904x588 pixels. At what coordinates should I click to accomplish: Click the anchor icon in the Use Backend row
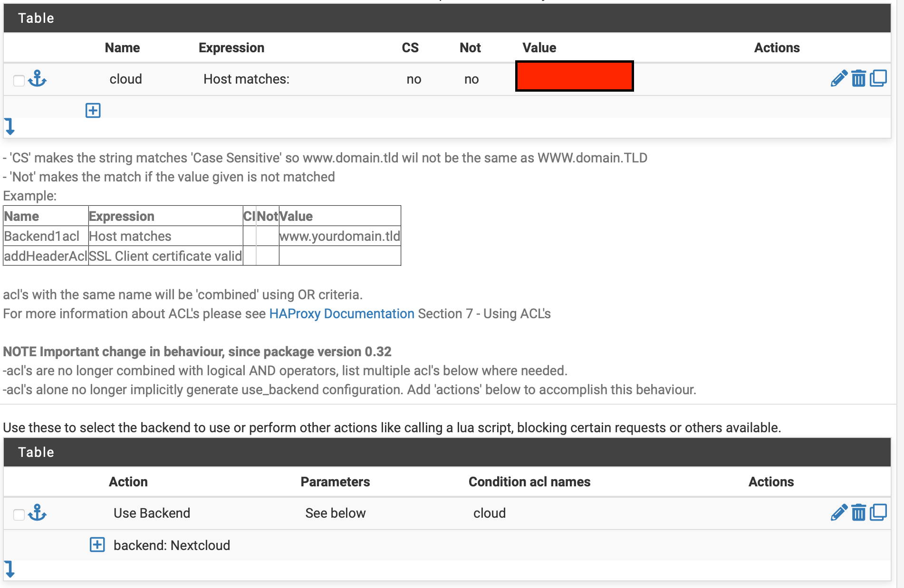point(37,512)
